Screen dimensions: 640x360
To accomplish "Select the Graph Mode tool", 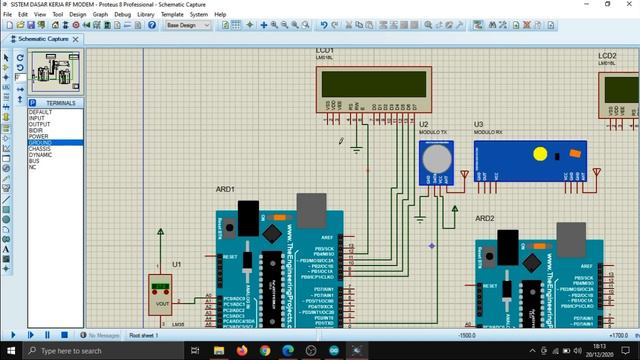I will tap(6, 149).
